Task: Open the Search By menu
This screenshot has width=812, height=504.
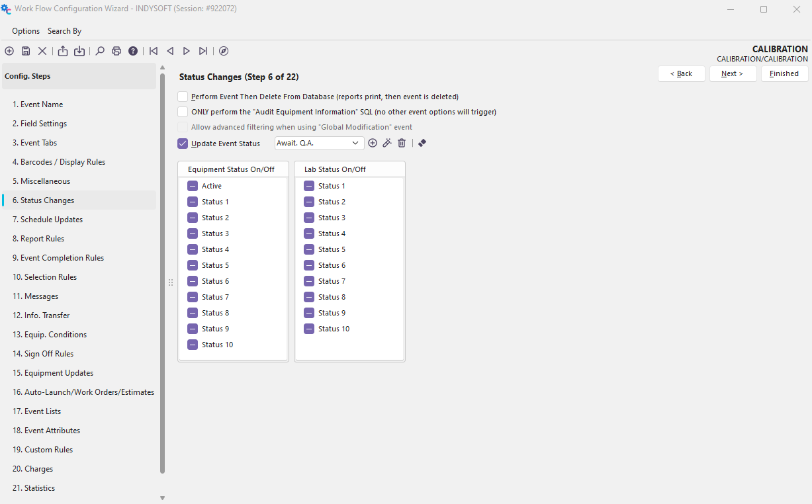Action: (x=64, y=31)
